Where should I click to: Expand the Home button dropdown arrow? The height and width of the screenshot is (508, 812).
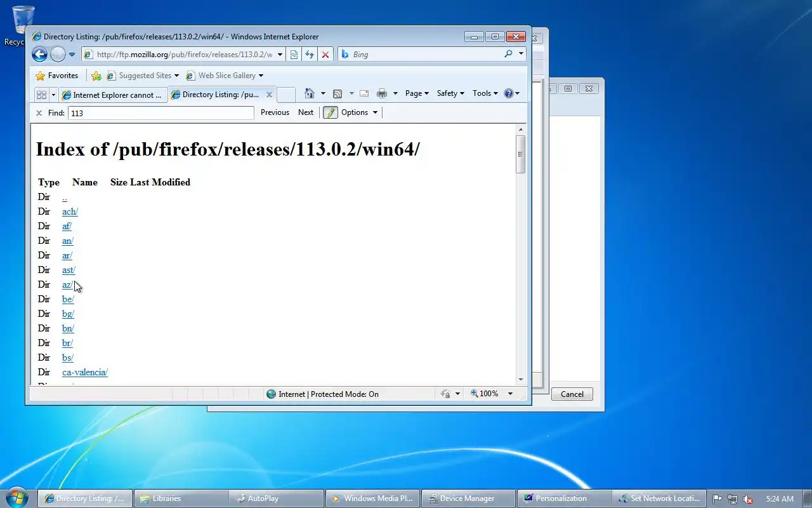[x=323, y=93]
